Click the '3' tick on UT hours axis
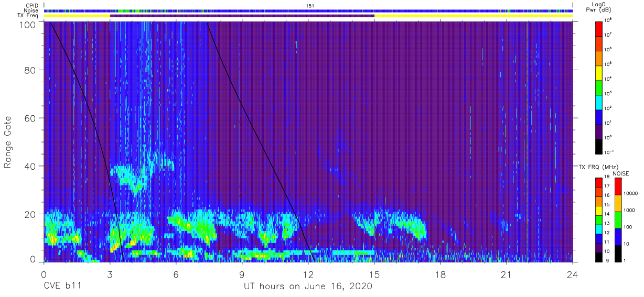644x297 pixels. click(110, 274)
